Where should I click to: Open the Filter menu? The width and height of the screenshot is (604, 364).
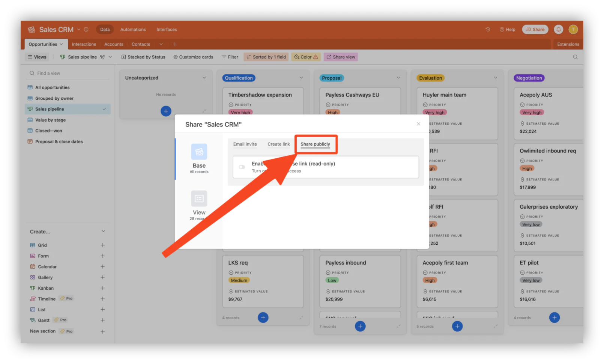point(230,57)
